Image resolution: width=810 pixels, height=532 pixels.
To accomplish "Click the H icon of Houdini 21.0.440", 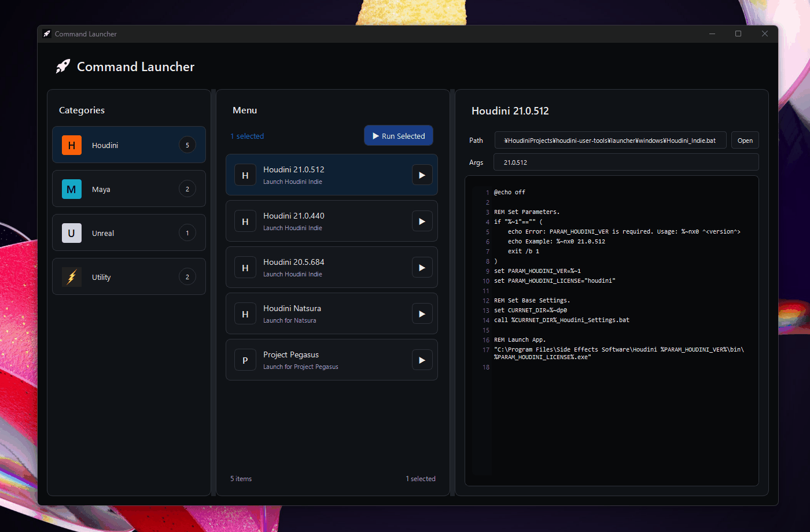I will point(245,221).
